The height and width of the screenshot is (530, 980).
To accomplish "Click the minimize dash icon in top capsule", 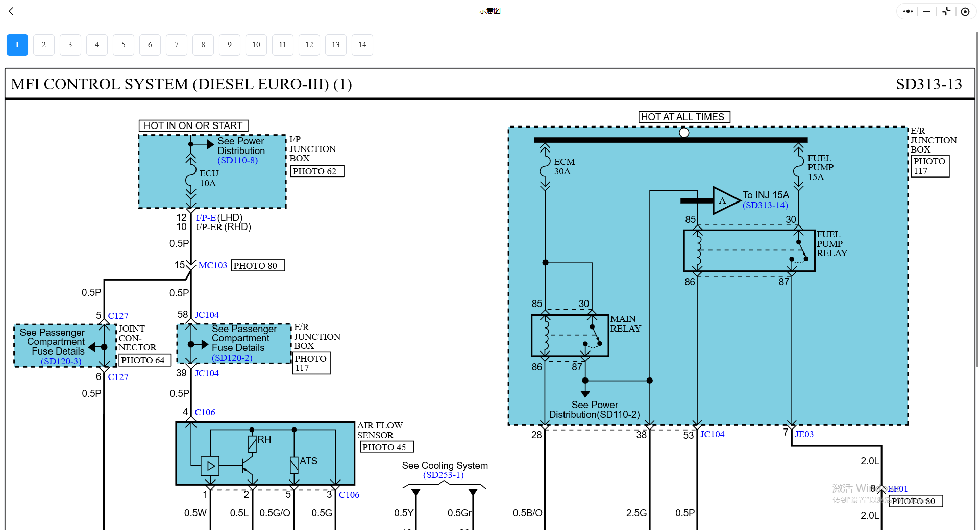I will click(927, 11).
